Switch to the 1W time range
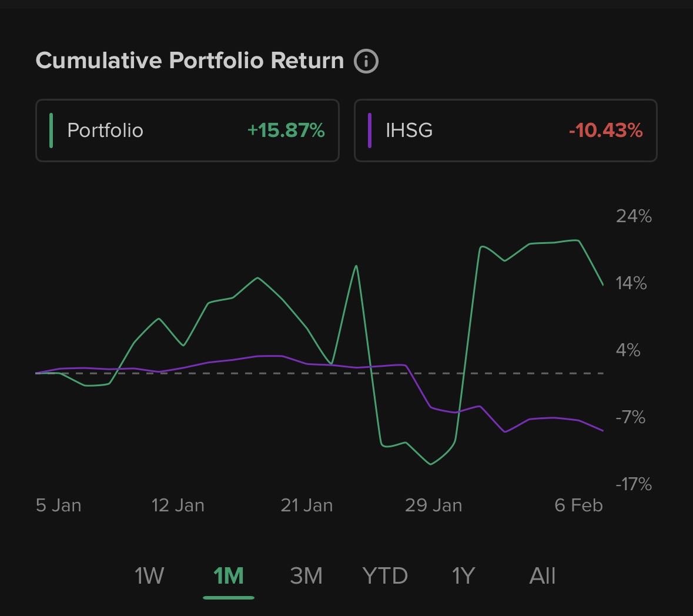Image resolution: width=693 pixels, height=616 pixels. [149, 576]
